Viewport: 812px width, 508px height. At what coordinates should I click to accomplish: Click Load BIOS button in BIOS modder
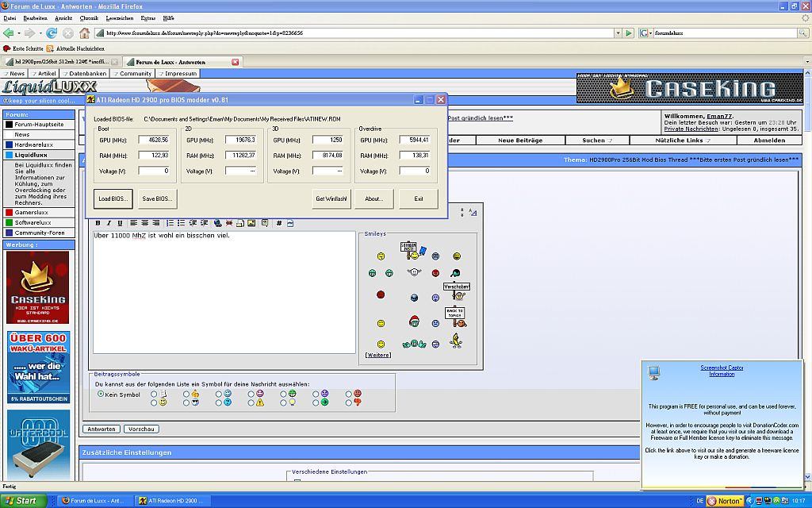pyautogui.click(x=113, y=198)
